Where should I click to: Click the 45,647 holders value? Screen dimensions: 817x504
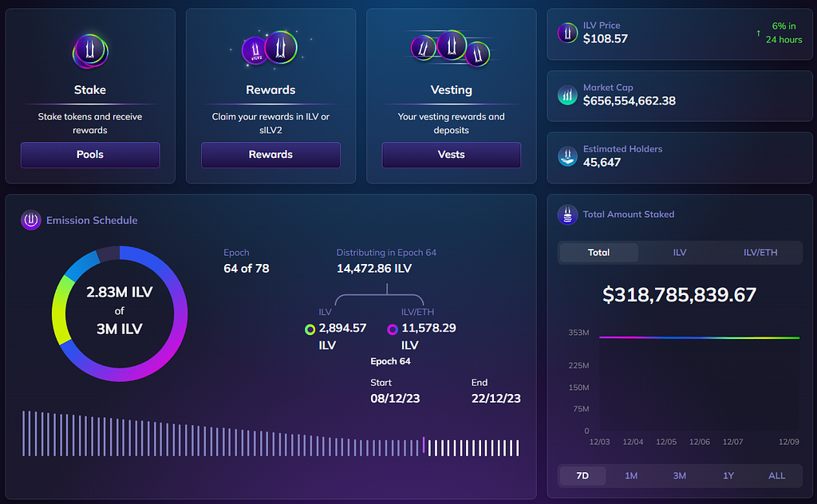coord(602,163)
